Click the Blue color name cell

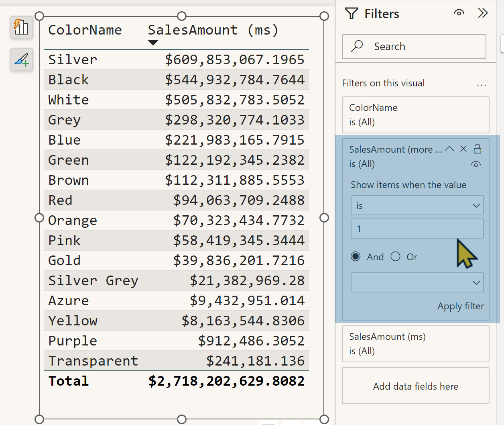(x=65, y=140)
